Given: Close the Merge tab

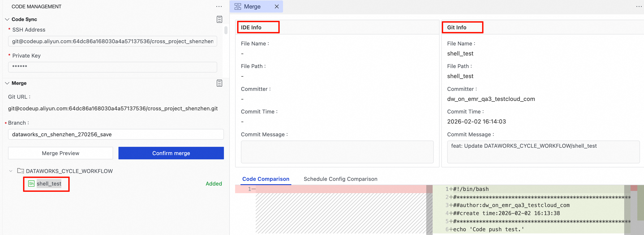Looking at the screenshot, I should 277,6.
